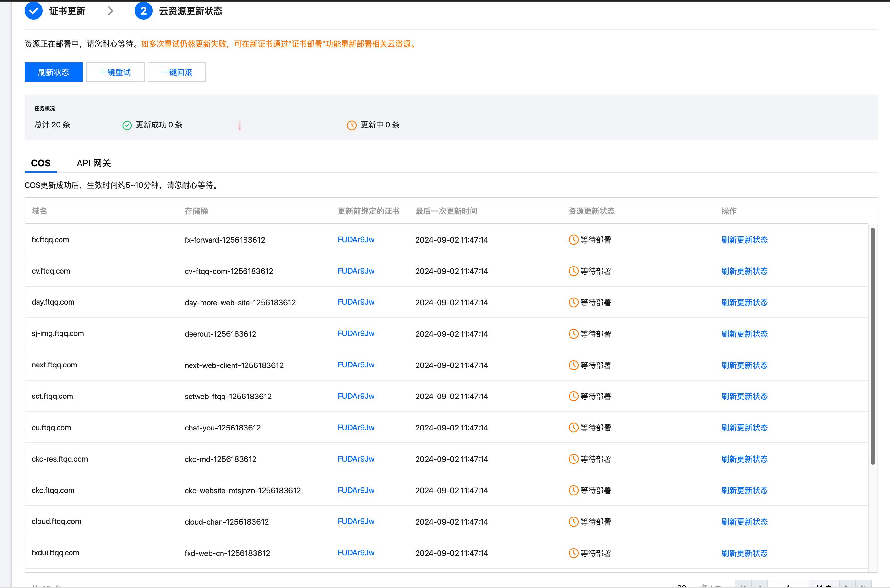Click 刷新更新状态 for fx.ftqq.com

744,240
